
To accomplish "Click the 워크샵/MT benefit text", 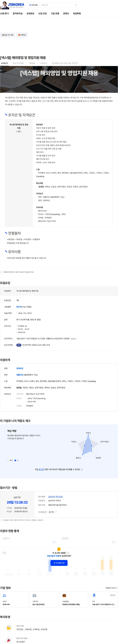I will pyautogui.click(x=21, y=642).
